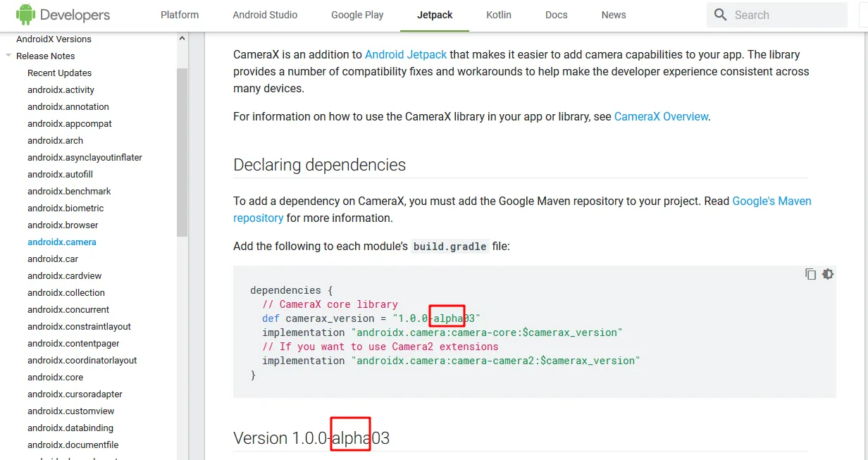
Task: Open androidx.cursoradapter release notes
Action: 75,394
